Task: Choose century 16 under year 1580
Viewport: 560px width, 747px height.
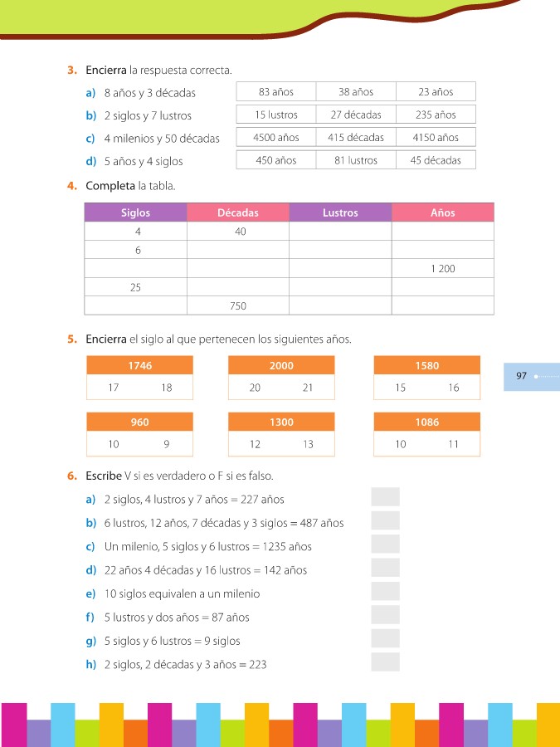Action: point(454,388)
